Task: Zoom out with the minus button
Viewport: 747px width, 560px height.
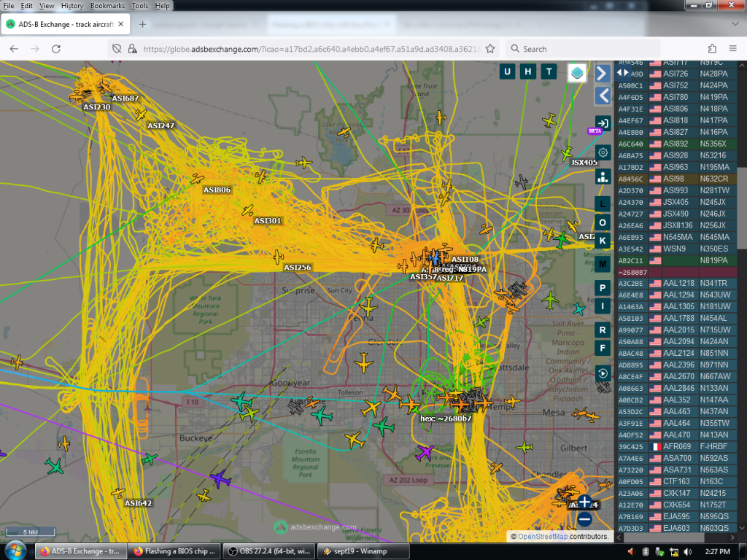Action: (x=584, y=519)
